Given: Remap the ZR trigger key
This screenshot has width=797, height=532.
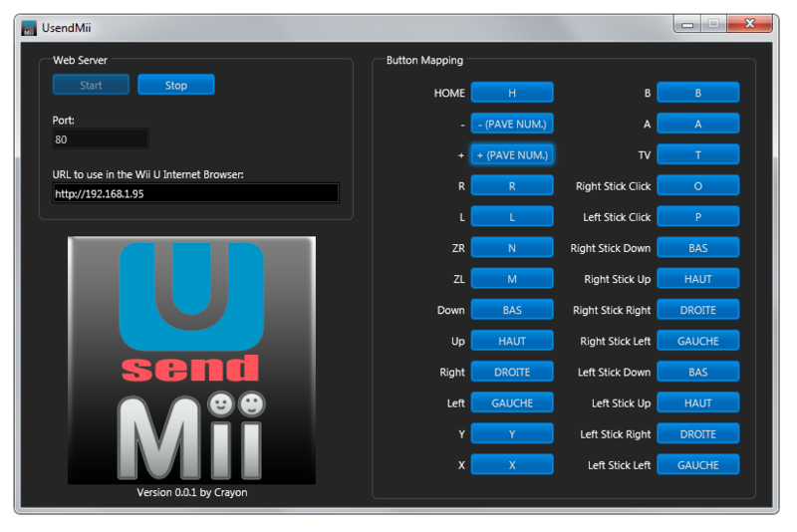Looking at the screenshot, I should (x=511, y=248).
